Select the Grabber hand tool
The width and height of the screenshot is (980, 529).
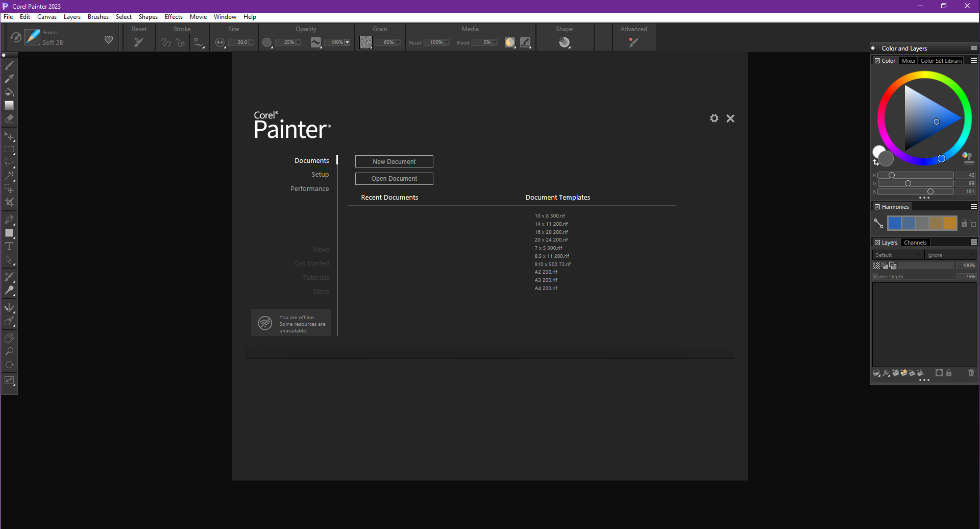[x=9, y=338]
